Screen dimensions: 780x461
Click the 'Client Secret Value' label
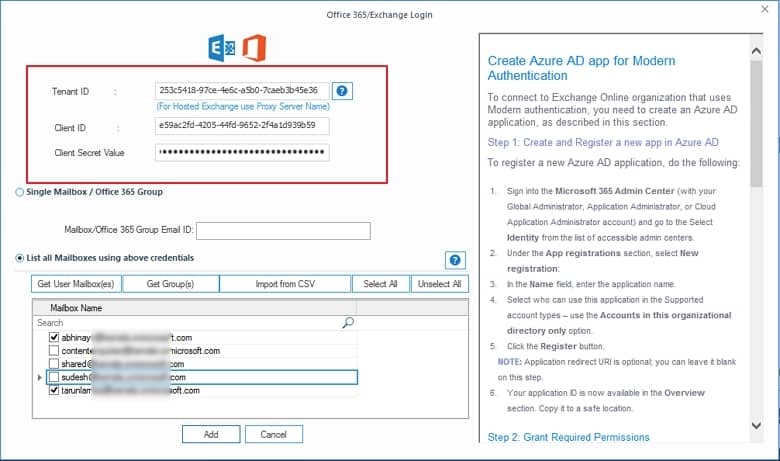90,153
